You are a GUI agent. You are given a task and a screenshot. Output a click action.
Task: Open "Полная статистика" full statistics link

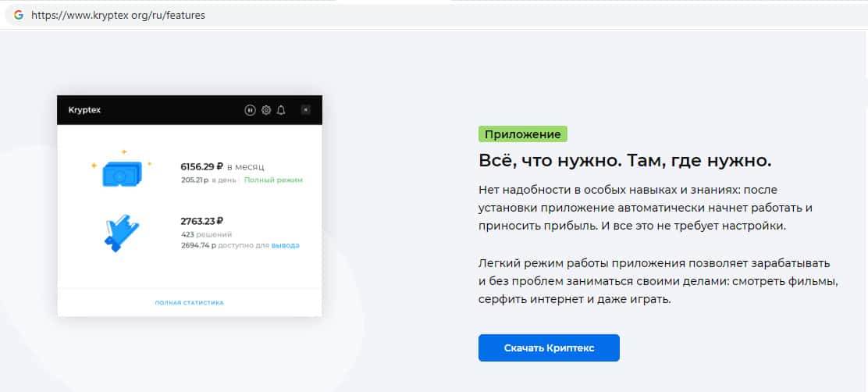click(x=190, y=303)
